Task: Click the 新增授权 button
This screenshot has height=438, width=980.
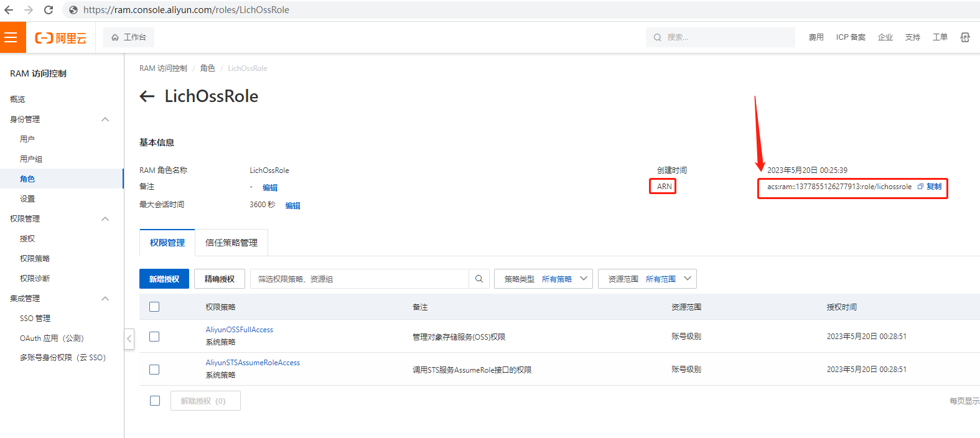Action: coord(164,279)
